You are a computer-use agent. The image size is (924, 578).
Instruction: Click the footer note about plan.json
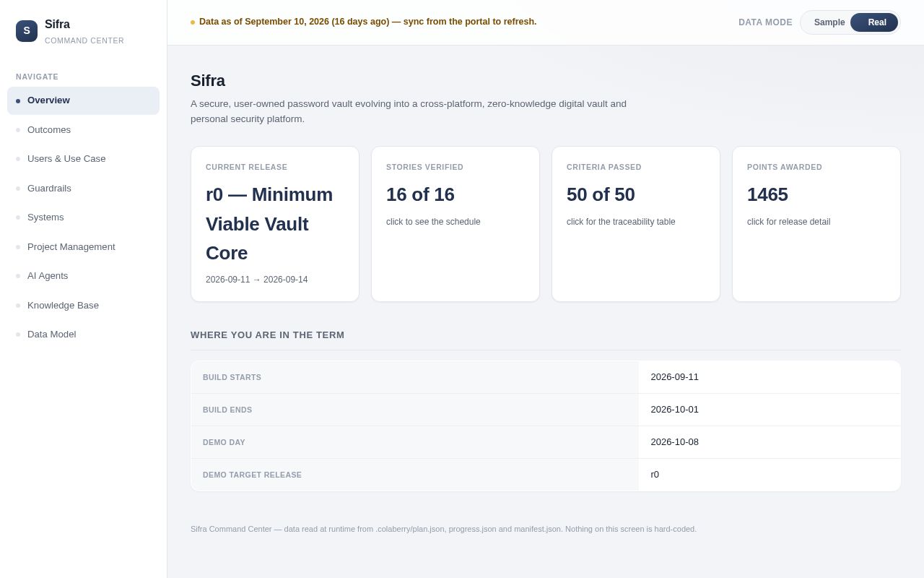coord(443,529)
